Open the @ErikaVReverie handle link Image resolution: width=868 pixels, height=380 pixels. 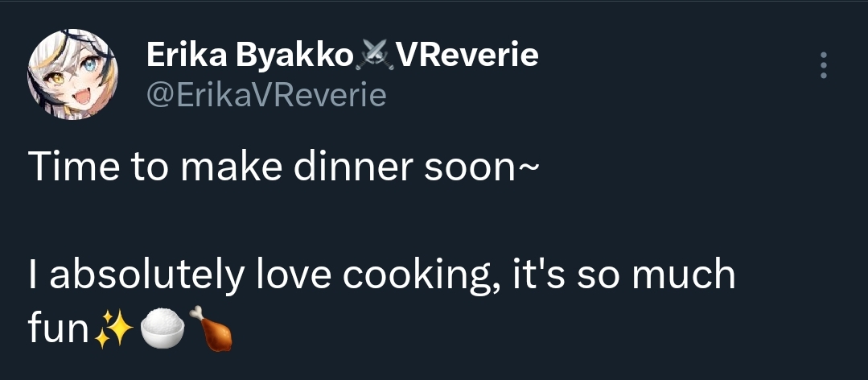point(266,96)
